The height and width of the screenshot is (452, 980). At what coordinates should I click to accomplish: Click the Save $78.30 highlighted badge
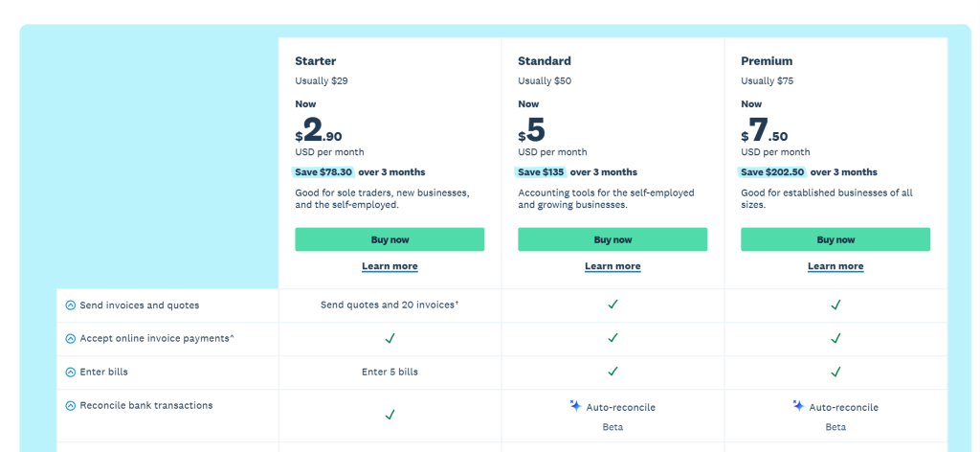click(323, 172)
